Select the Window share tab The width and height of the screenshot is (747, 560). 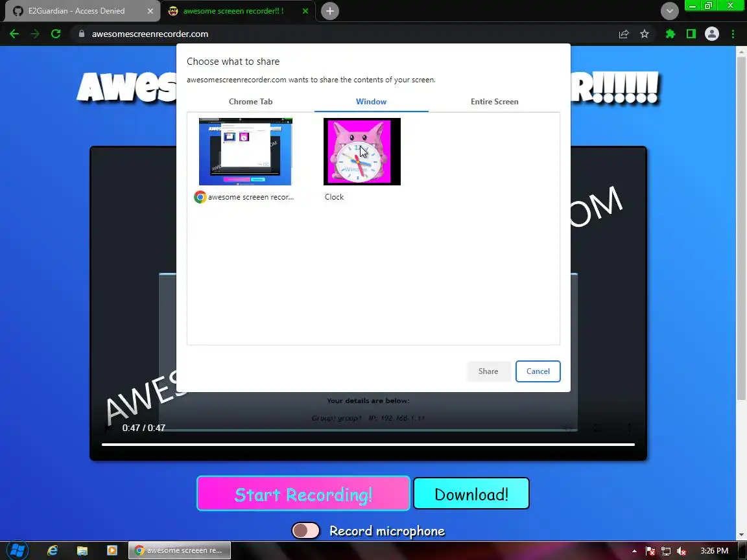(x=371, y=101)
